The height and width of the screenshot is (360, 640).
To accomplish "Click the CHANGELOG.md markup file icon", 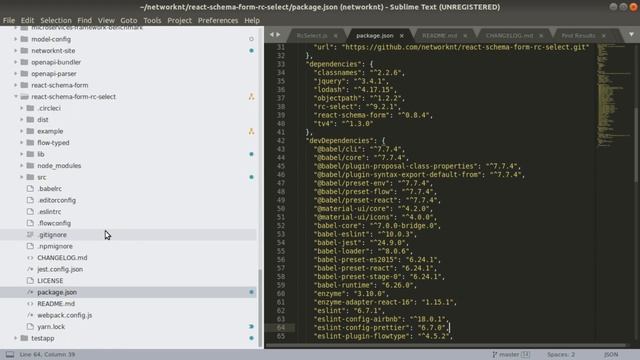I will [30, 258].
